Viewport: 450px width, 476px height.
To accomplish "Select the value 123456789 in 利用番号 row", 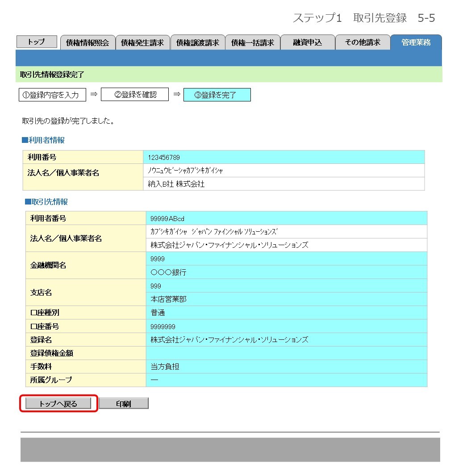I will [x=164, y=158].
